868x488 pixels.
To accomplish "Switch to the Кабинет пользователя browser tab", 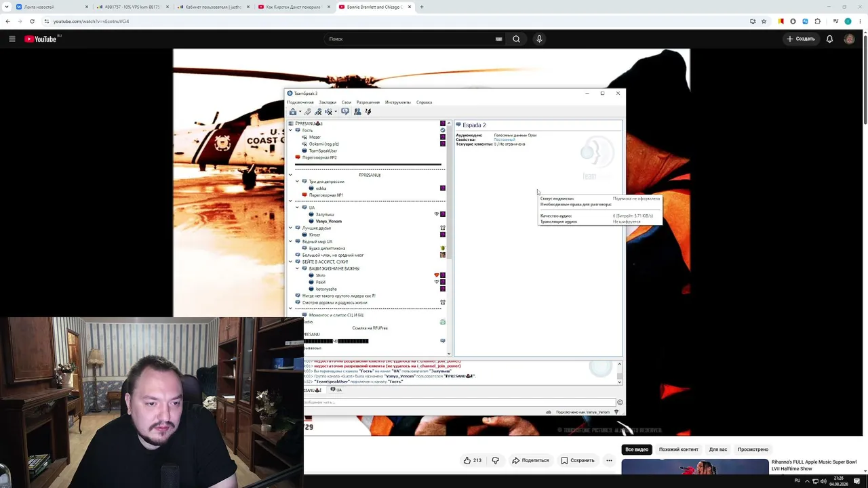I will click(212, 7).
